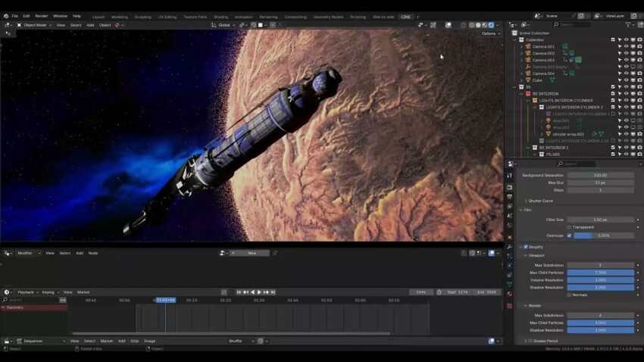Select circular array.001 object

click(x=568, y=134)
